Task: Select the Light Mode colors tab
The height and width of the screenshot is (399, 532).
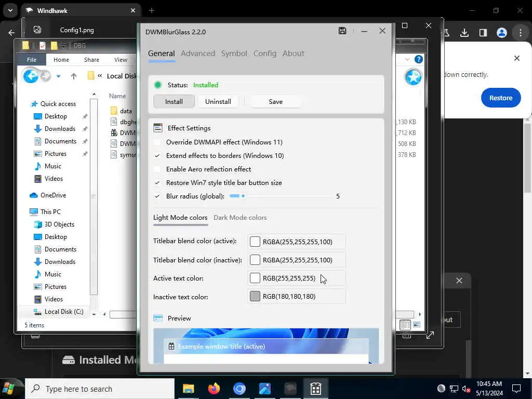Action: [180, 218]
